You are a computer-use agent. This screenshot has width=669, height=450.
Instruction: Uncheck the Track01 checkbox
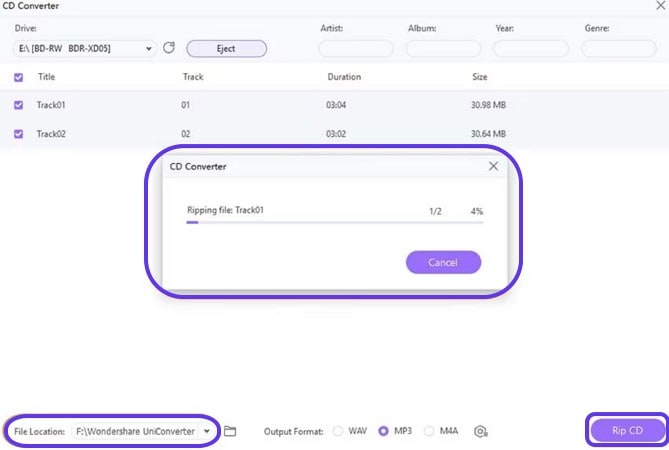(18, 105)
